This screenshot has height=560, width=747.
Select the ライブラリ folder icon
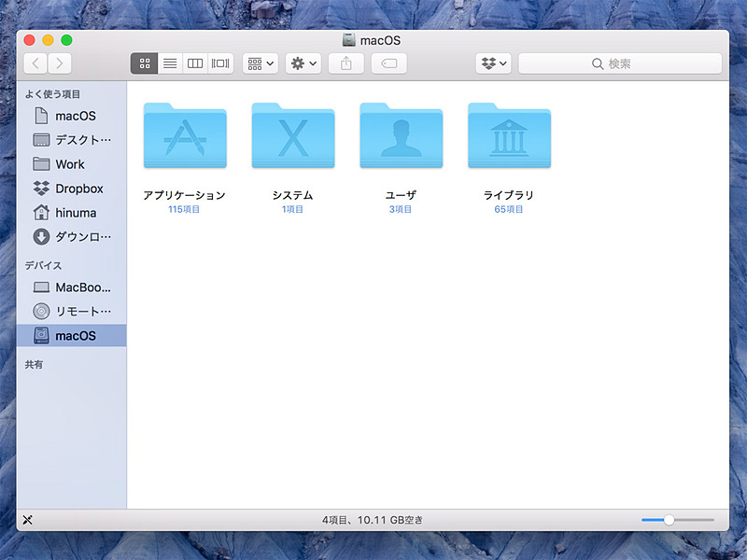click(509, 135)
